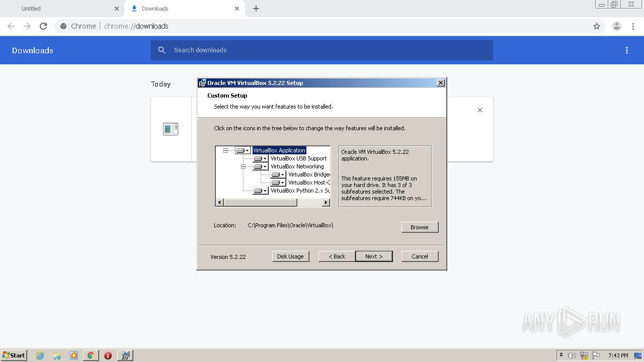Collapse the VirtualBox Networking tree node
The image size is (644, 362).
click(x=244, y=166)
